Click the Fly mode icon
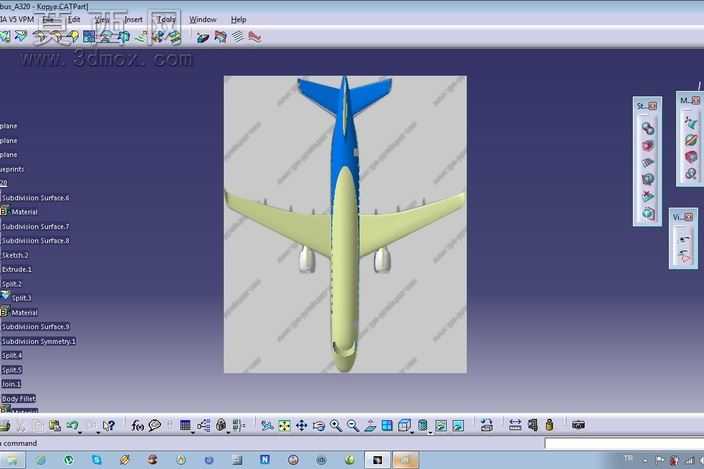This screenshot has height=469, width=704. (267, 425)
